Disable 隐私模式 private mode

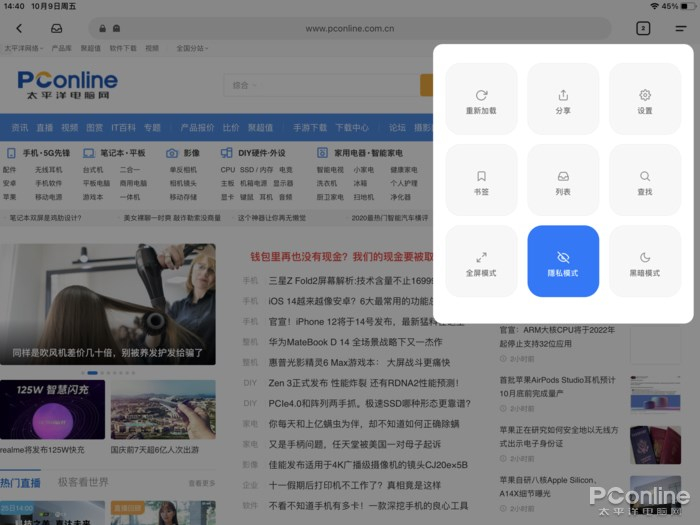(563, 261)
